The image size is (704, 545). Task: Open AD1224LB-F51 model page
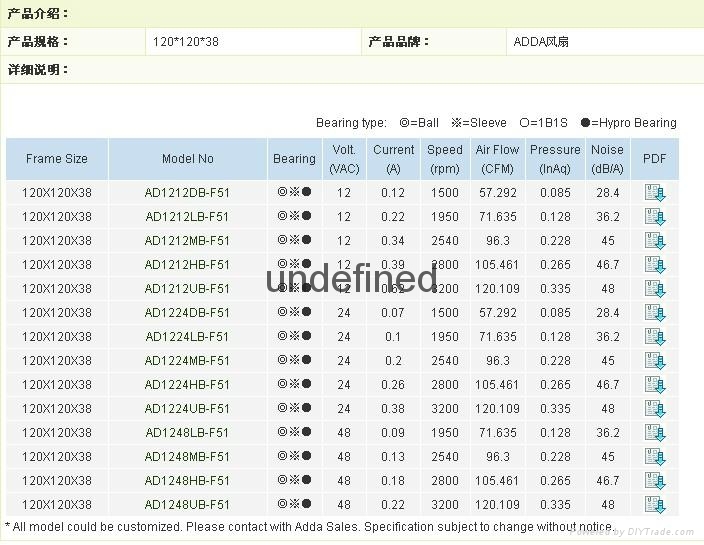coord(187,337)
